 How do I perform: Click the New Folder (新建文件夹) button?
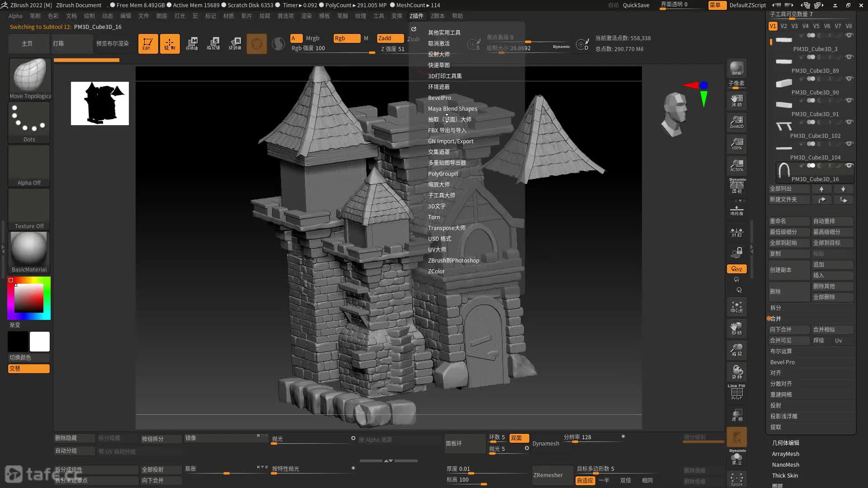pos(789,199)
